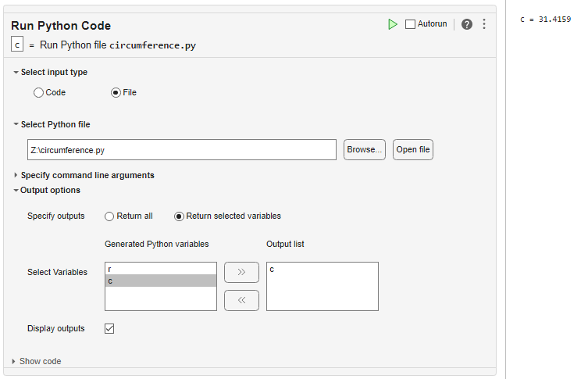Run the Python code task

point(393,24)
